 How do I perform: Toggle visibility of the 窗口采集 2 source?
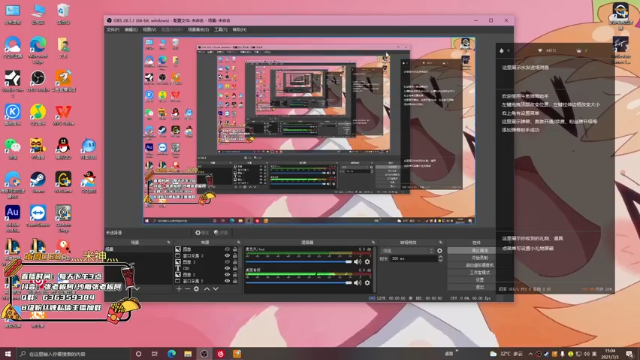click(227, 281)
